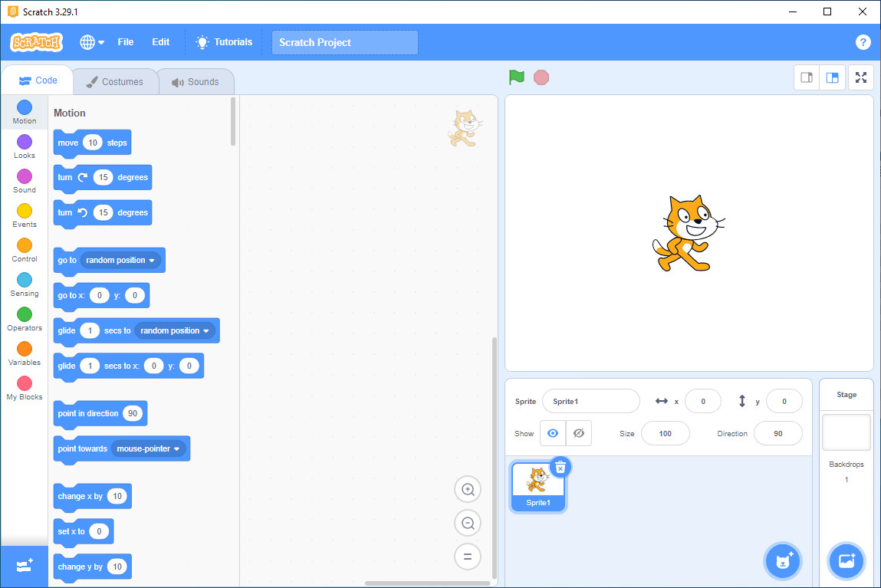The image size is (881, 588).
Task: Click the green flag to run
Action: click(x=517, y=77)
